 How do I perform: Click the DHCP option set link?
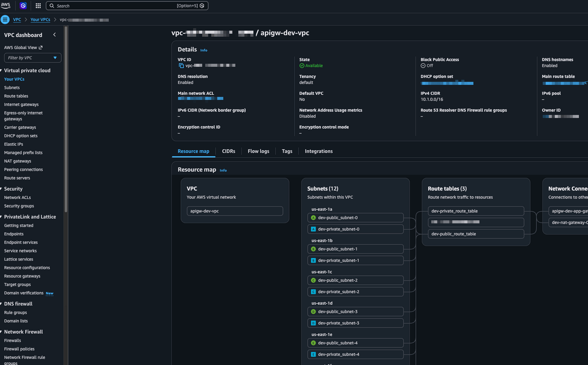click(447, 83)
